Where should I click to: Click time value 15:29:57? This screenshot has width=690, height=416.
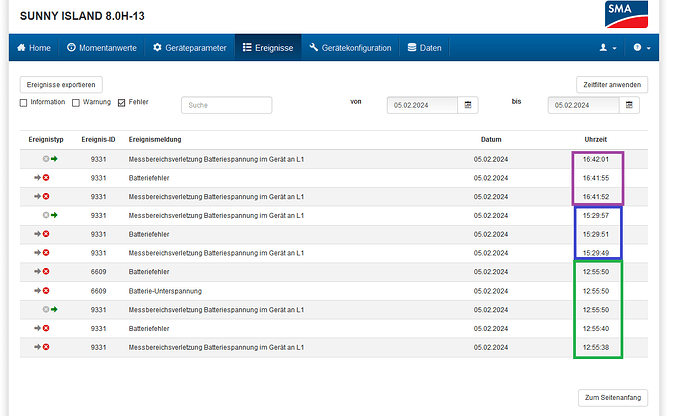tap(596, 216)
